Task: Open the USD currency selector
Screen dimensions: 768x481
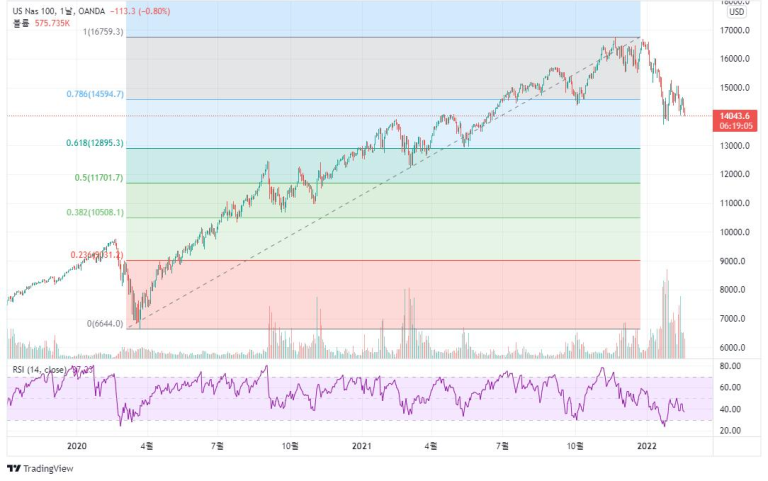Action: click(736, 12)
